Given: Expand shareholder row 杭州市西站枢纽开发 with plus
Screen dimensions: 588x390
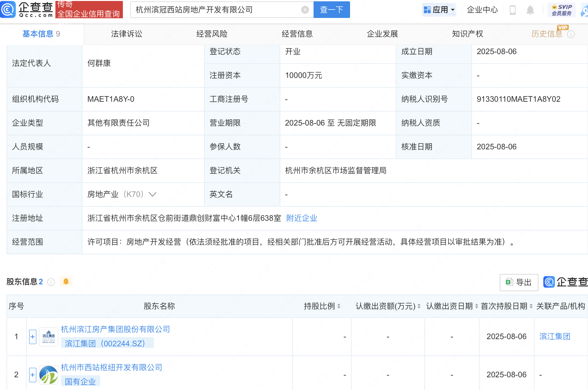Looking at the screenshot, I should [x=33, y=375].
